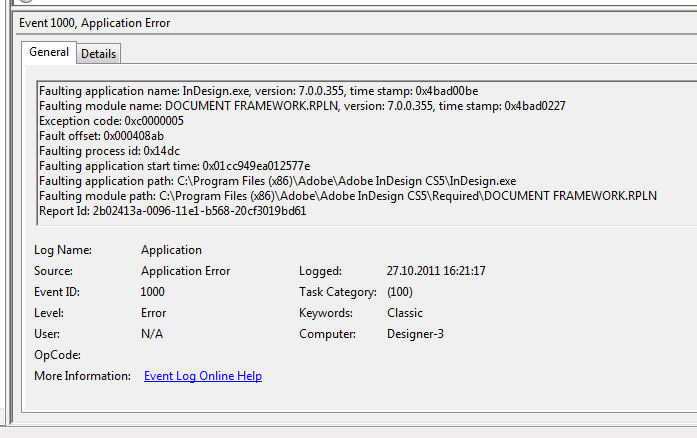697x438 pixels.
Task: Click the Source value Application Error
Action: 185,271
